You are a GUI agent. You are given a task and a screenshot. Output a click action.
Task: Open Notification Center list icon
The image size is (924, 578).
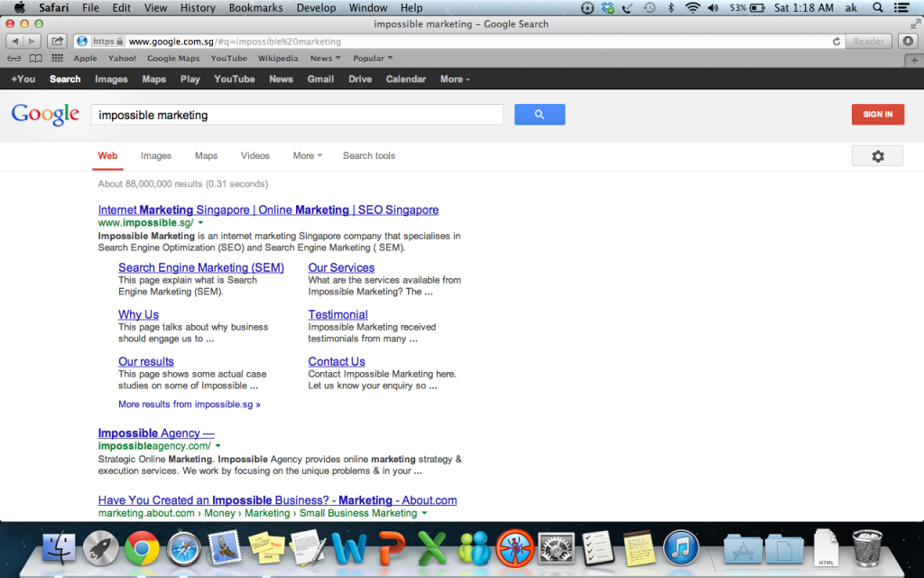901,7
